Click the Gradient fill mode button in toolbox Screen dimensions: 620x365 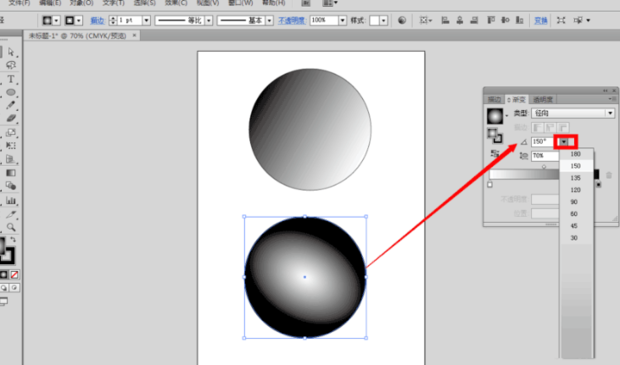click(4, 274)
